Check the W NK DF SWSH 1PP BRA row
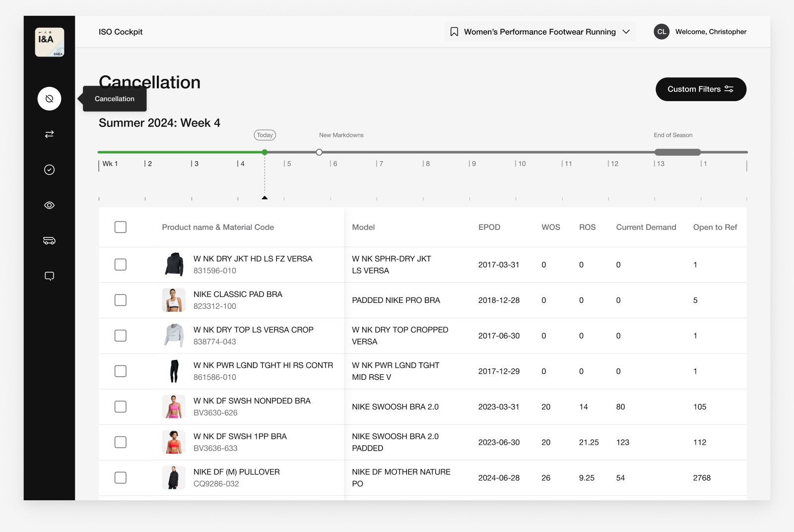 pyautogui.click(x=121, y=442)
